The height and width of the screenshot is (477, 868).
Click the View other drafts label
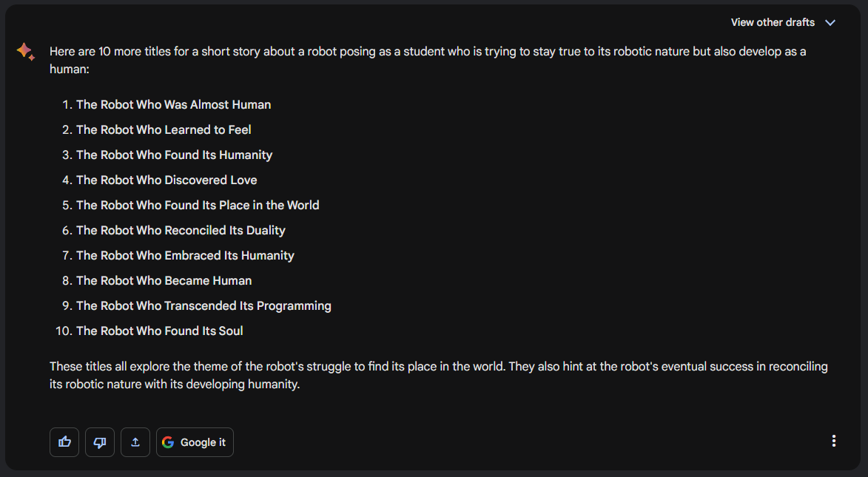[x=773, y=22]
